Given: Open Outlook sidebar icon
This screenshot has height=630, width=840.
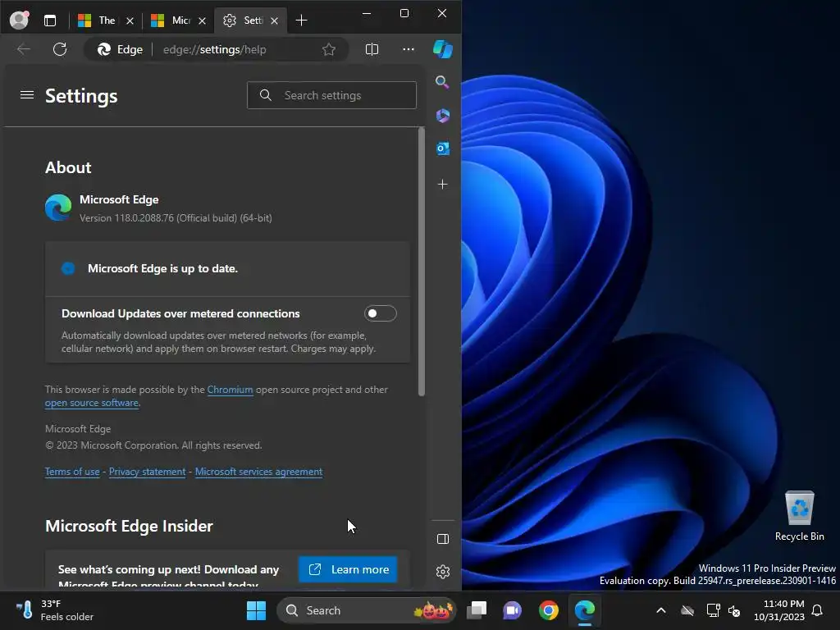Looking at the screenshot, I should coord(442,148).
